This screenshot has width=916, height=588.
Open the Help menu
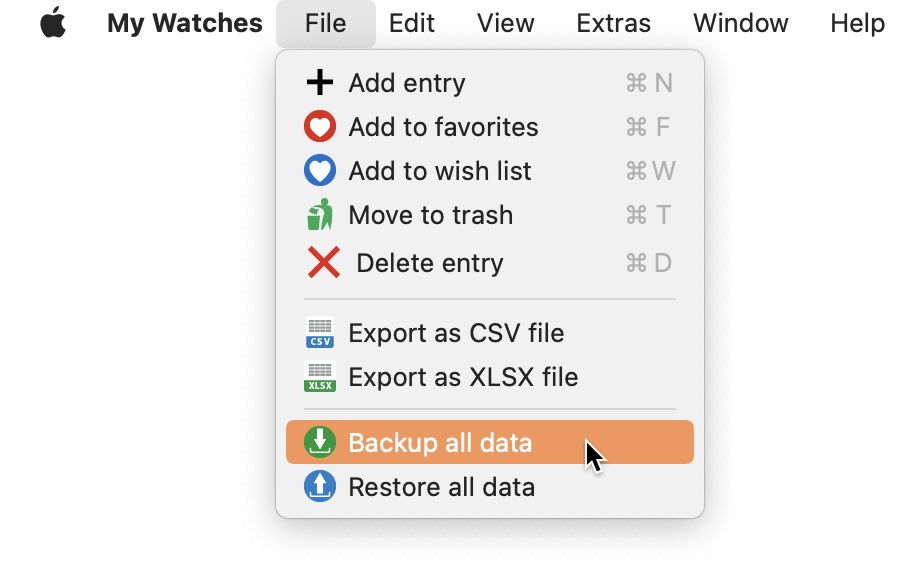click(x=857, y=23)
